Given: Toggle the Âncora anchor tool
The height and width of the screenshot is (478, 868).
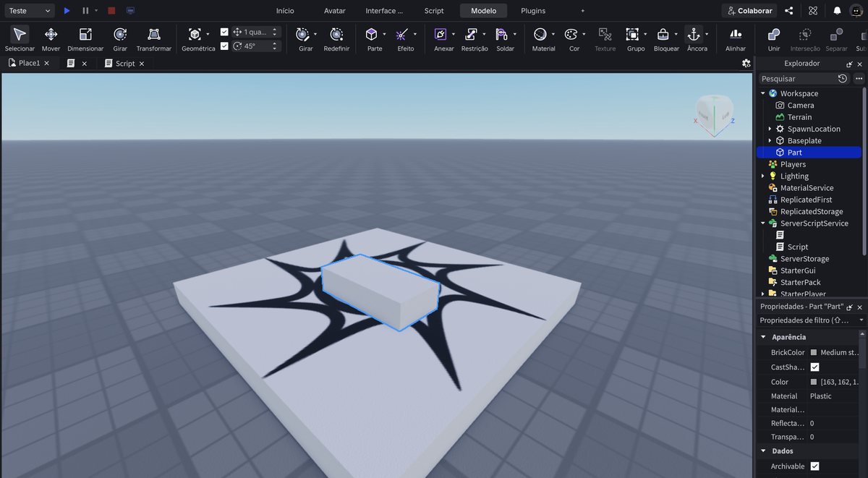Looking at the screenshot, I should point(693,35).
